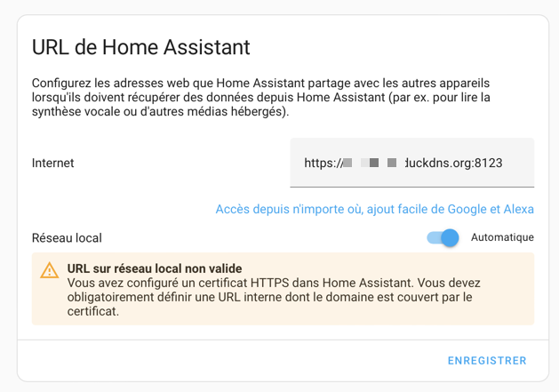Click the duckdns.org:8123 text in URL field
The width and height of the screenshot is (559, 392).
[453, 163]
